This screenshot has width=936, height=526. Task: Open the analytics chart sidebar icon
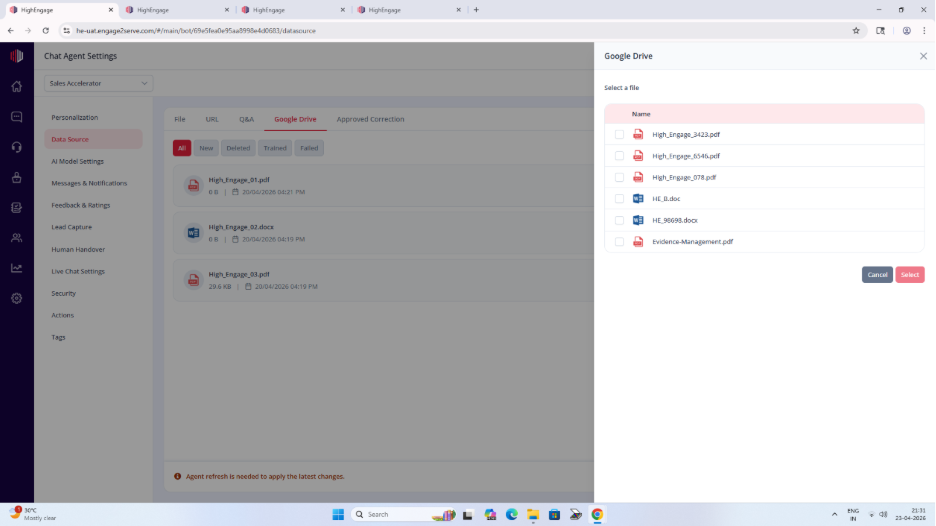click(x=17, y=268)
